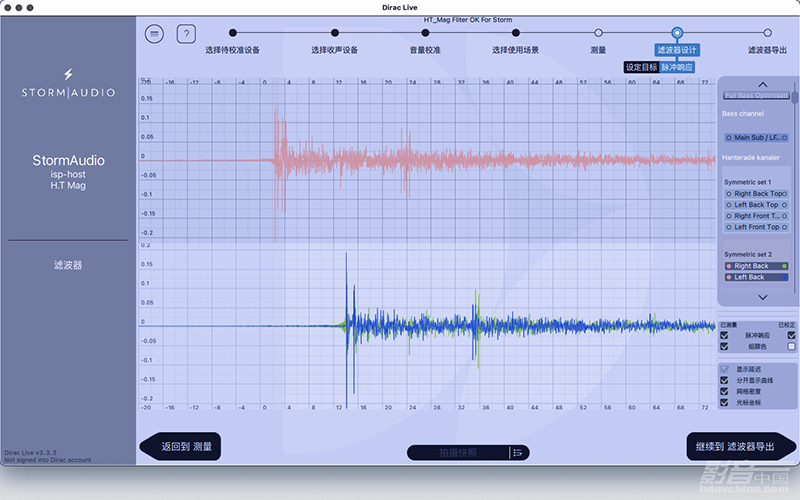The image size is (800, 500).
Task: Switch to the 设定目标 sub-tab
Action: click(641, 67)
